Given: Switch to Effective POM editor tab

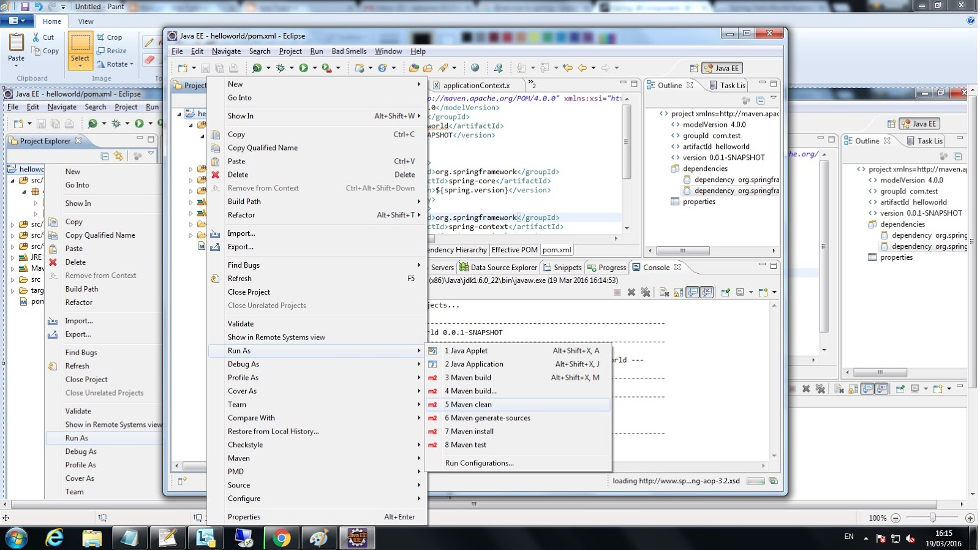Looking at the screenshot, I should click(514, 250).
